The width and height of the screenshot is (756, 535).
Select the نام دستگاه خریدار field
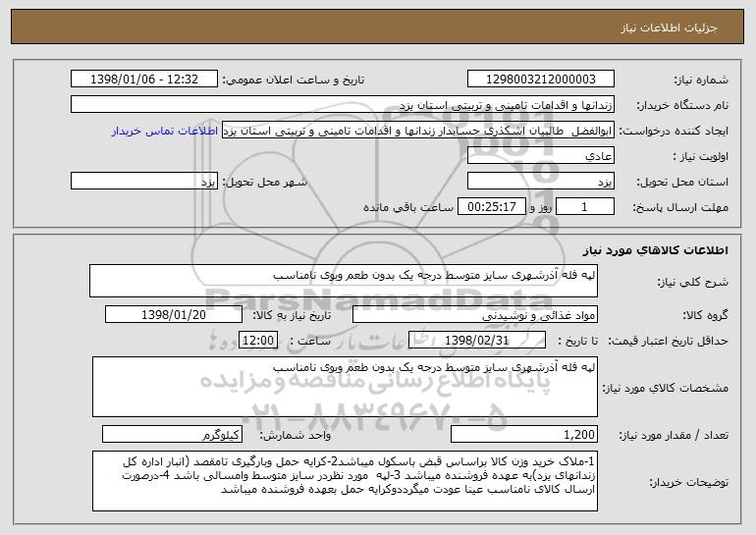[343, 105]
